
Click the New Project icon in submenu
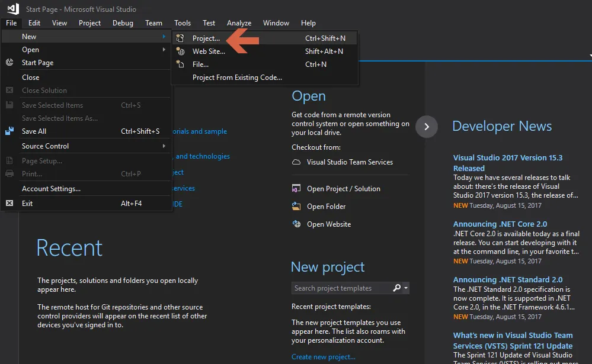[x=180, y=38]
